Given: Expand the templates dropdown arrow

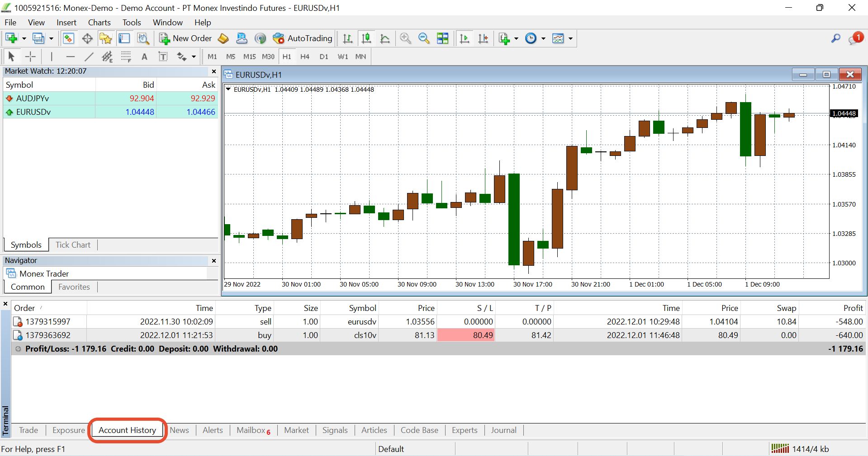Looking at the screenshot, I should [x=570, y=38].
